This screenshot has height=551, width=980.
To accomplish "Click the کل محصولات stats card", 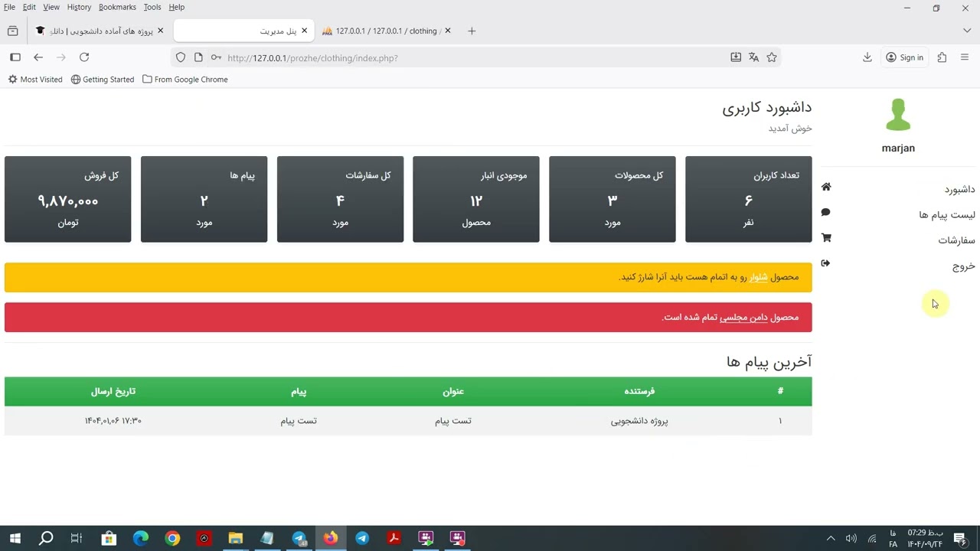I will click(612, 199).
